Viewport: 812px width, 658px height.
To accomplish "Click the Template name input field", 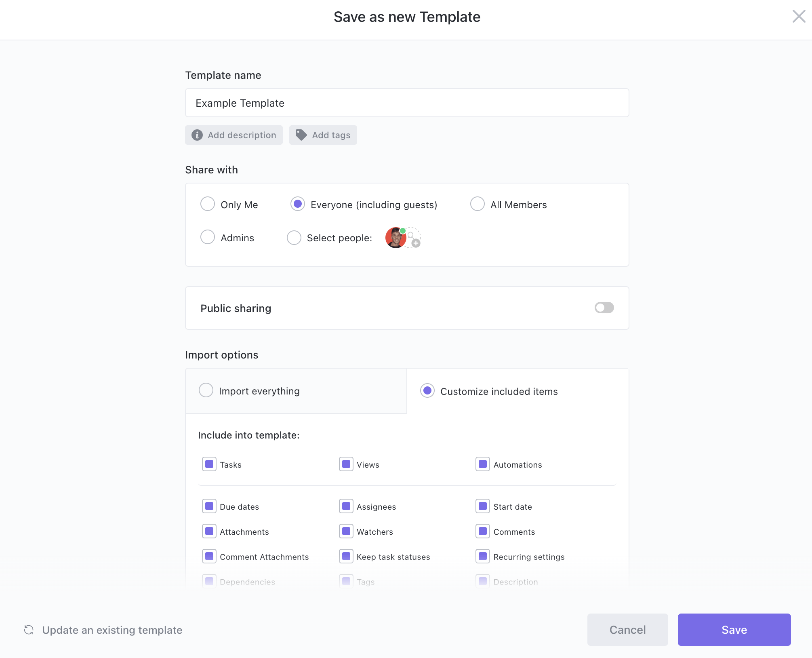I will (x=407, y=103).
